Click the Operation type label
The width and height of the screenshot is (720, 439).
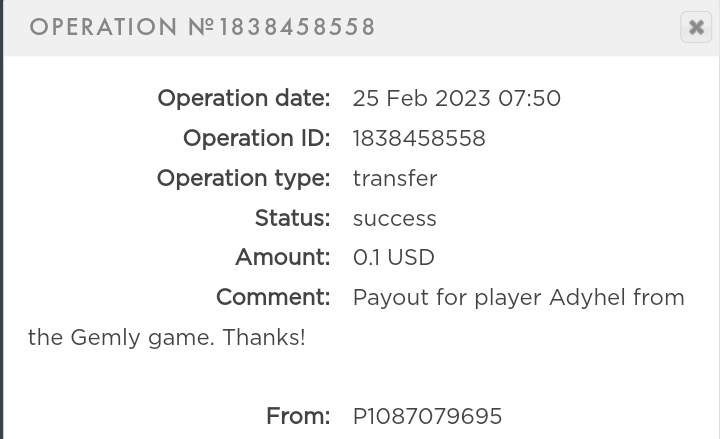243,178
